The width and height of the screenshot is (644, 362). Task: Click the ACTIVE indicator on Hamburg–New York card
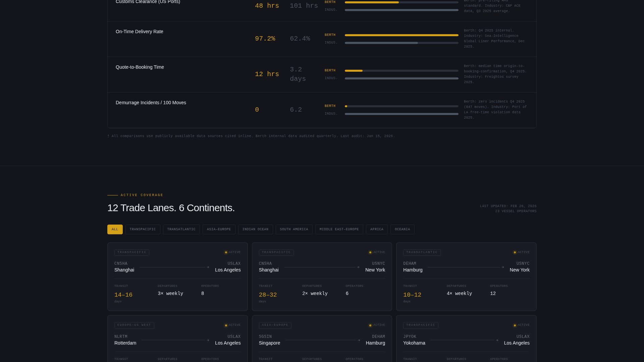[515, 252]
